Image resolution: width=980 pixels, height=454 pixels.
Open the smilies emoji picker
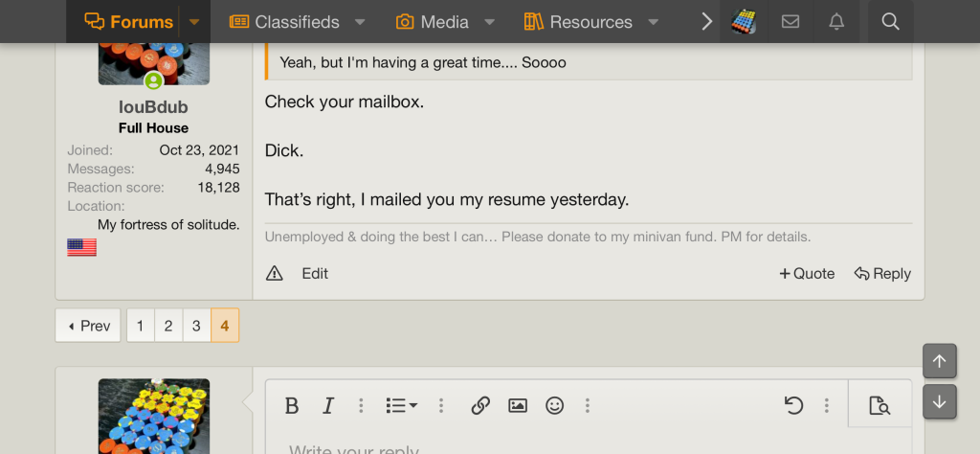pos(555,405)
